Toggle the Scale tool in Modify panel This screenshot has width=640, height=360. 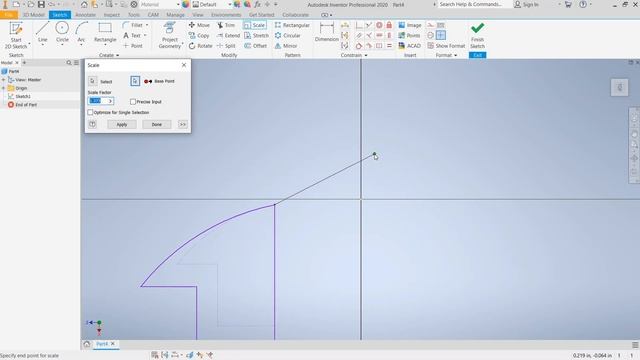tap(255, 25)
